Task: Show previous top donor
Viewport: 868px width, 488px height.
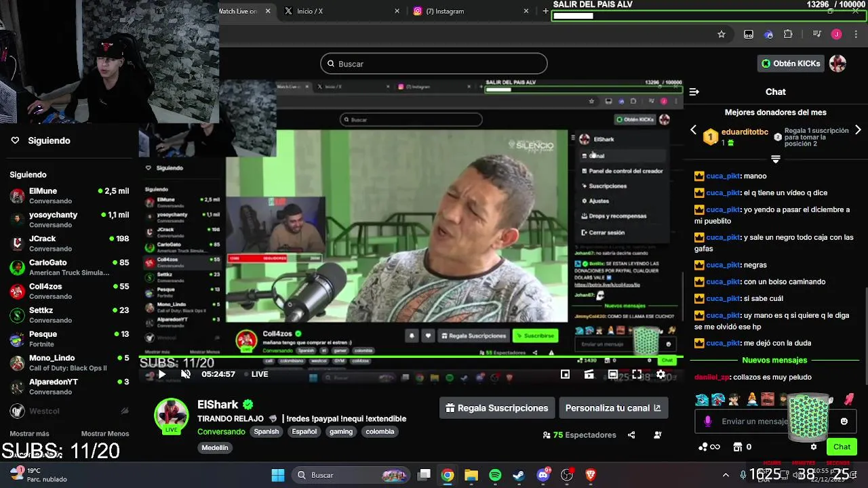Action: click(693, 130)
